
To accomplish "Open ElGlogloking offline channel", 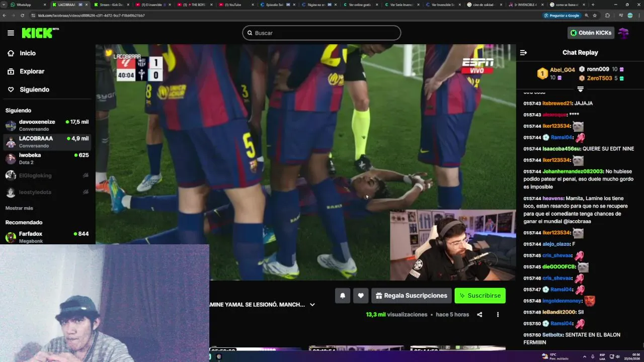I will [47, 175].
